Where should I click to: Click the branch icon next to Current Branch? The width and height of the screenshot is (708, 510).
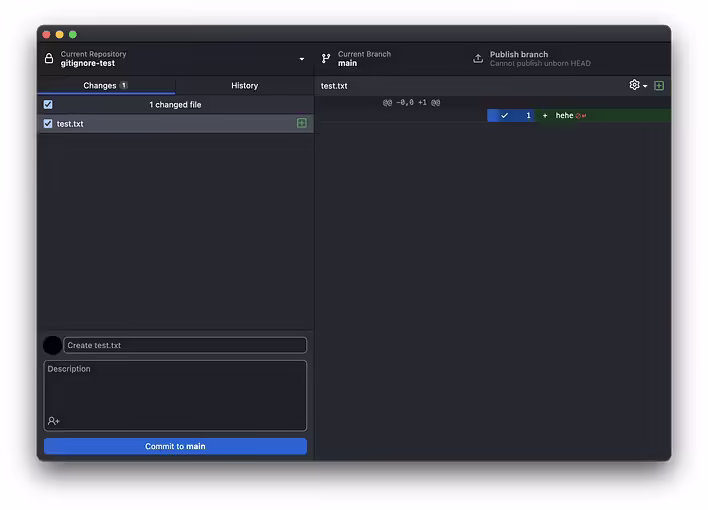326,59
